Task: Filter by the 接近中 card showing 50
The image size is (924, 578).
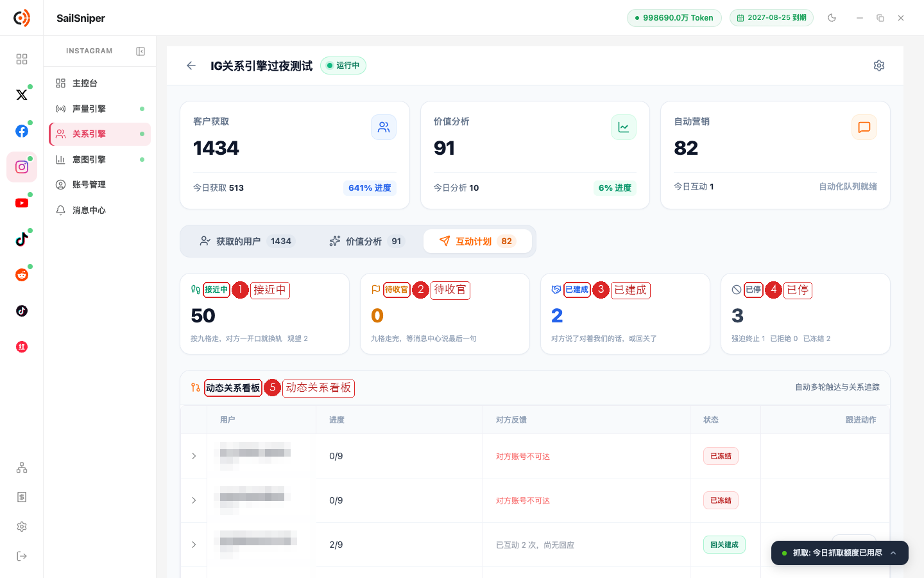Action: pyautogui.click(x=264, y=313)
